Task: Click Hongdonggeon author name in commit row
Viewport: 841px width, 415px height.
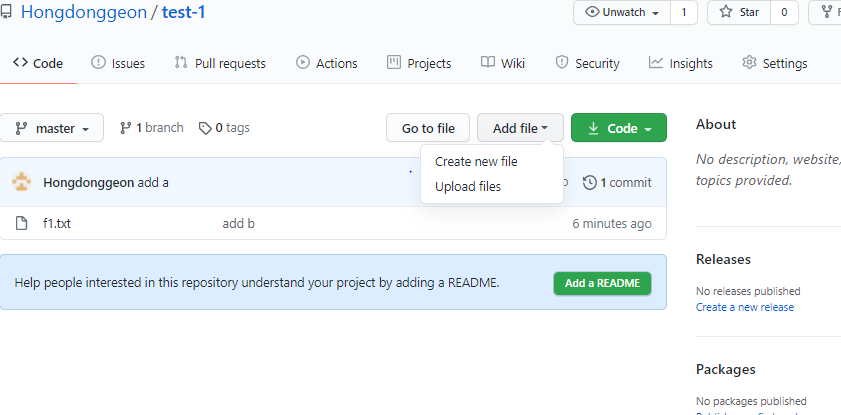Action: coord(88,182)
